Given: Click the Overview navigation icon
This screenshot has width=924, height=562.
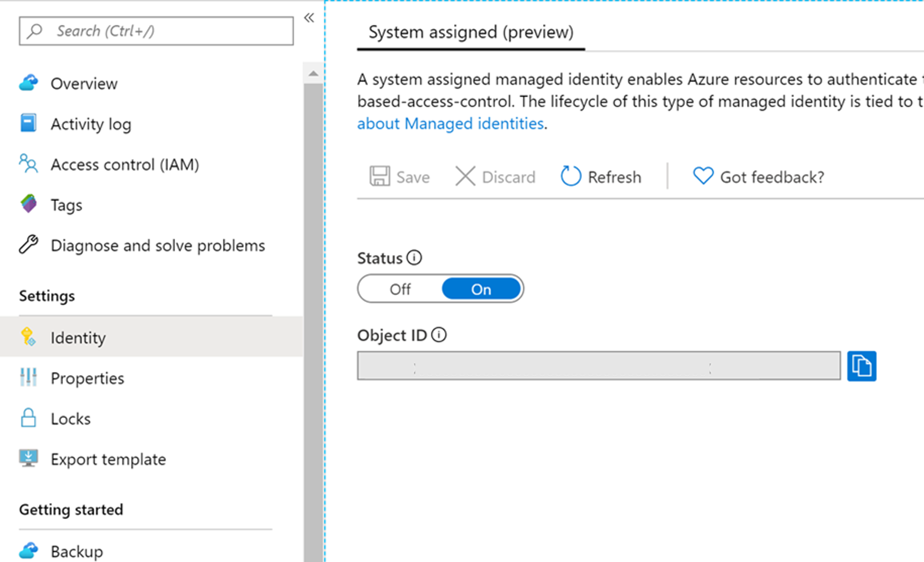Looking at the screenshot, I should pos(29,82).
